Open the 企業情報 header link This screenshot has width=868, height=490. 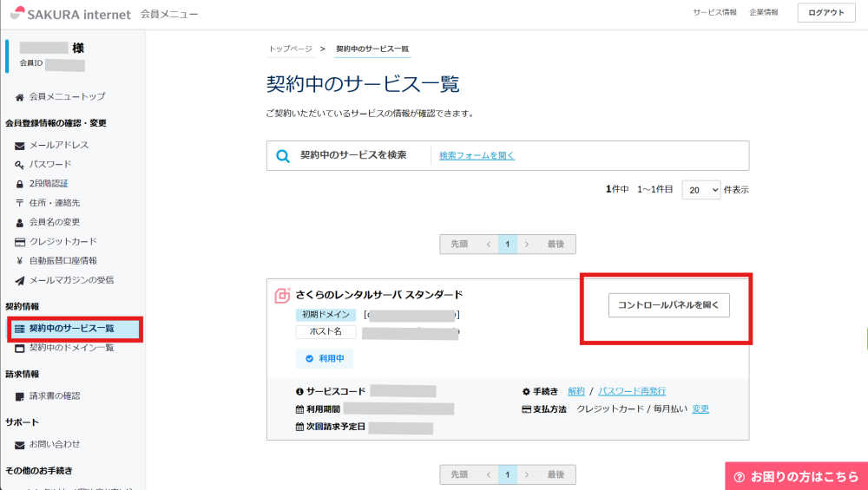763,13
